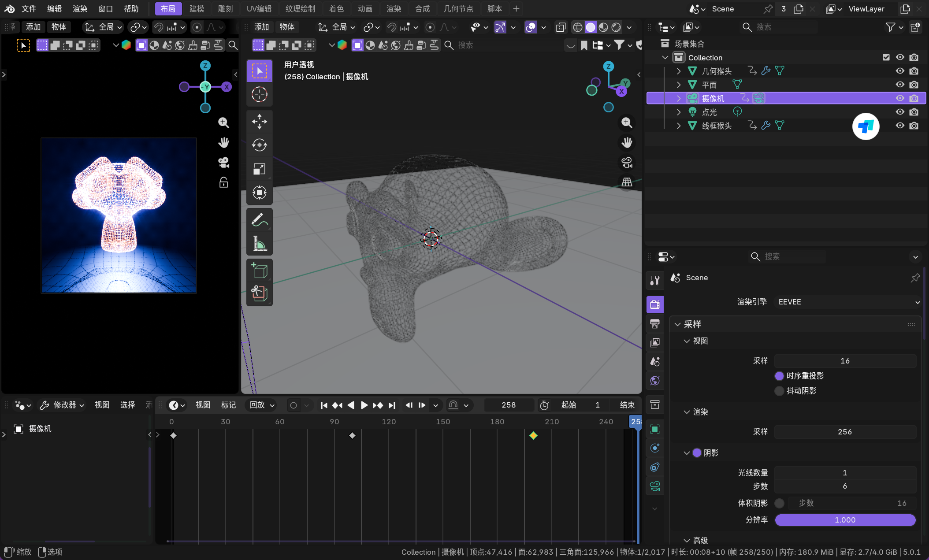Select the Add Cube tool
929x560 pixels.
click(259, 270)
